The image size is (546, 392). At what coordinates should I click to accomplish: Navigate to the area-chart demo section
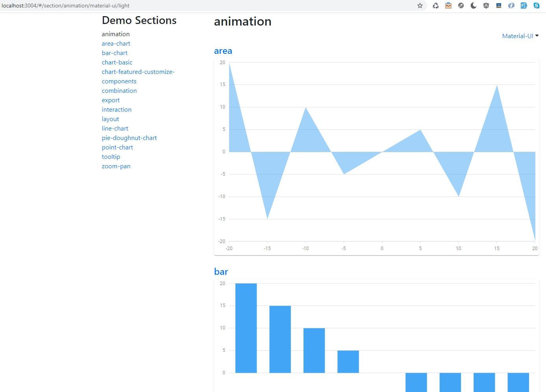116,43
